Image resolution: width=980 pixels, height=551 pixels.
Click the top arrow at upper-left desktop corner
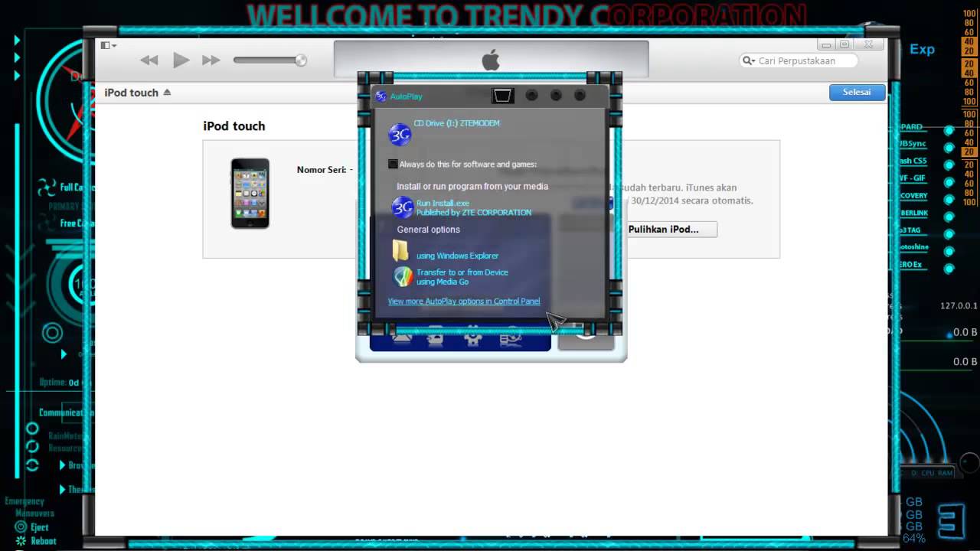coord(17,39)
